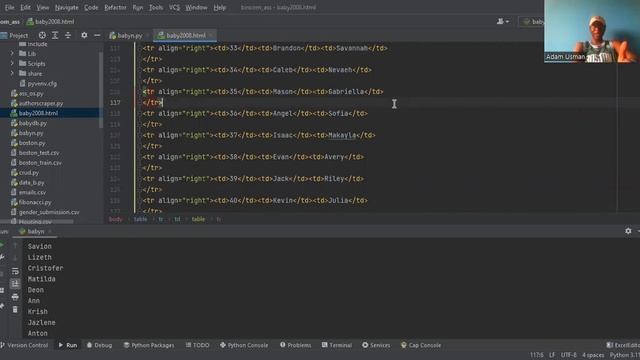This screenshot has width=640, height=360.
Task: Click the Select Opened File target icon
Action: tap(42, 36)
